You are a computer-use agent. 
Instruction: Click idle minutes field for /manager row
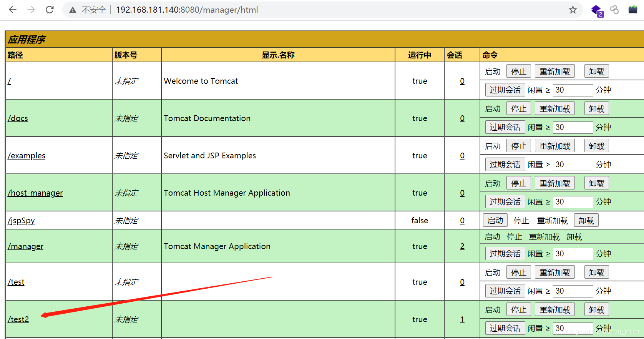(x=573, y=254)
